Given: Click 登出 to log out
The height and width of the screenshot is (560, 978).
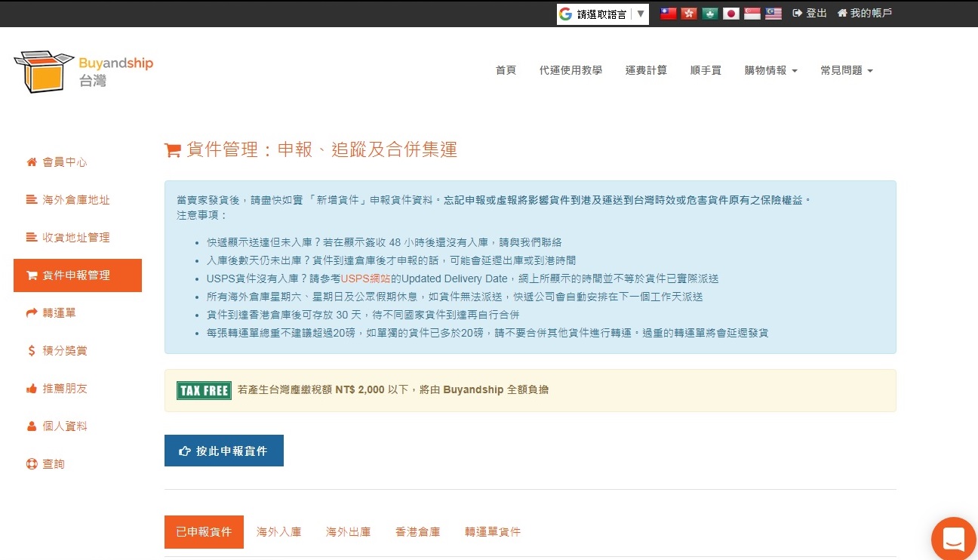Looking at the screenshot, I should coord(810,14).
